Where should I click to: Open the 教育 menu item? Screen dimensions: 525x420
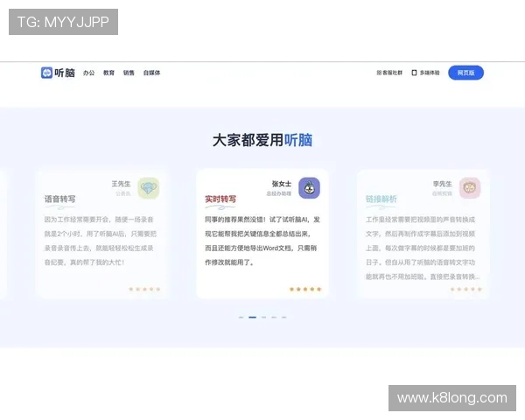tap(108, 73)
